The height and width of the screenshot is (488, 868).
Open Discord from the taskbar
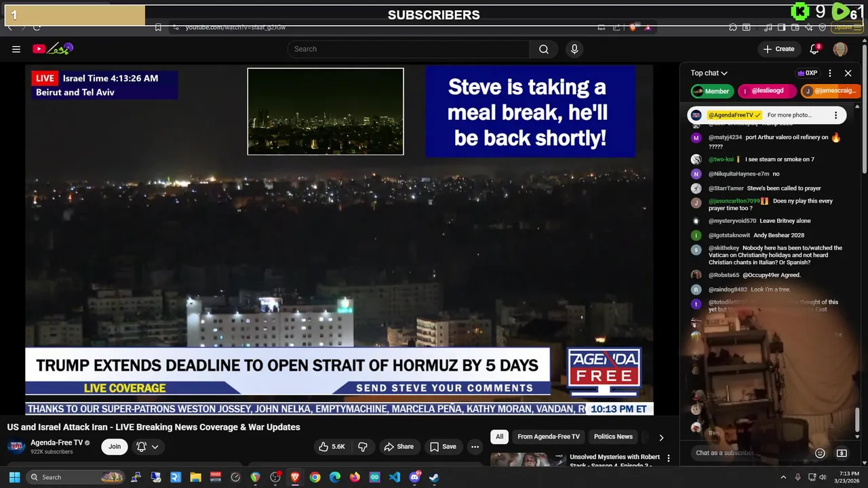point(414,477)
